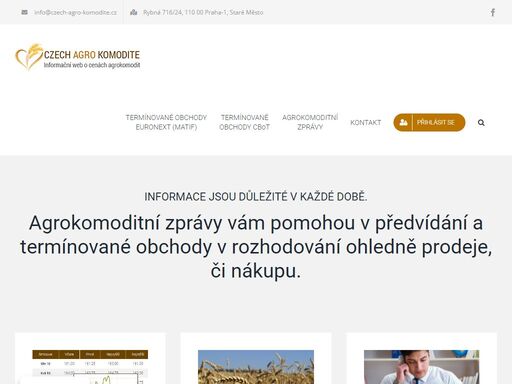512x384 pixels.
Task: Click the heading Informace jsou důležité v každé době
Action: tap(256, 197)
